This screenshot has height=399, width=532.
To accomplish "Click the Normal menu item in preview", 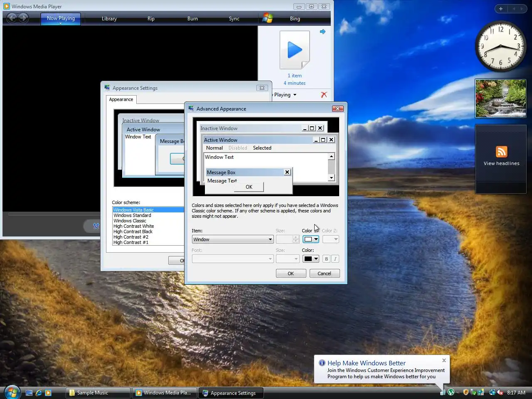I will 214,148.
